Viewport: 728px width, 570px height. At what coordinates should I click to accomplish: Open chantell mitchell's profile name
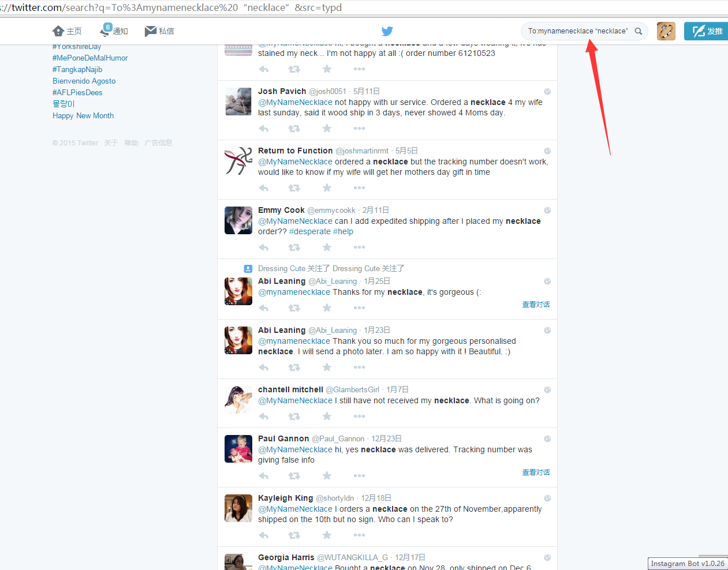coord(290,389)
